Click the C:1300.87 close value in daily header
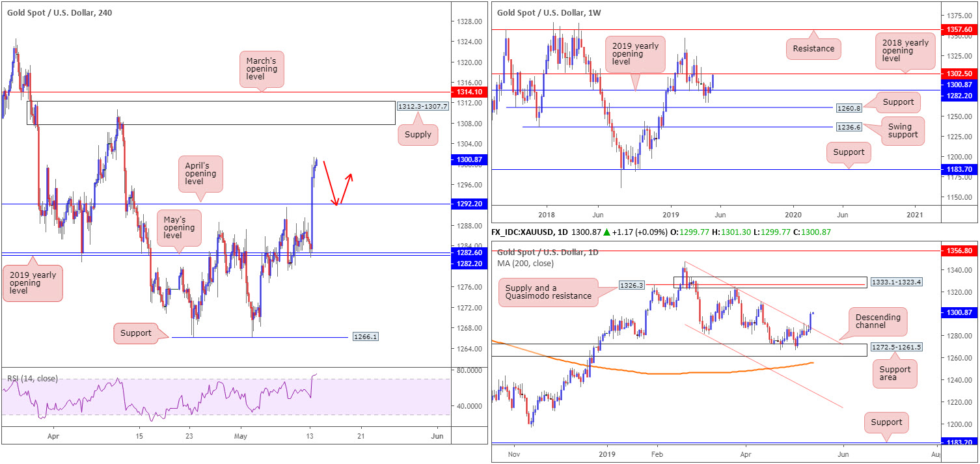 tap(813, 232)
